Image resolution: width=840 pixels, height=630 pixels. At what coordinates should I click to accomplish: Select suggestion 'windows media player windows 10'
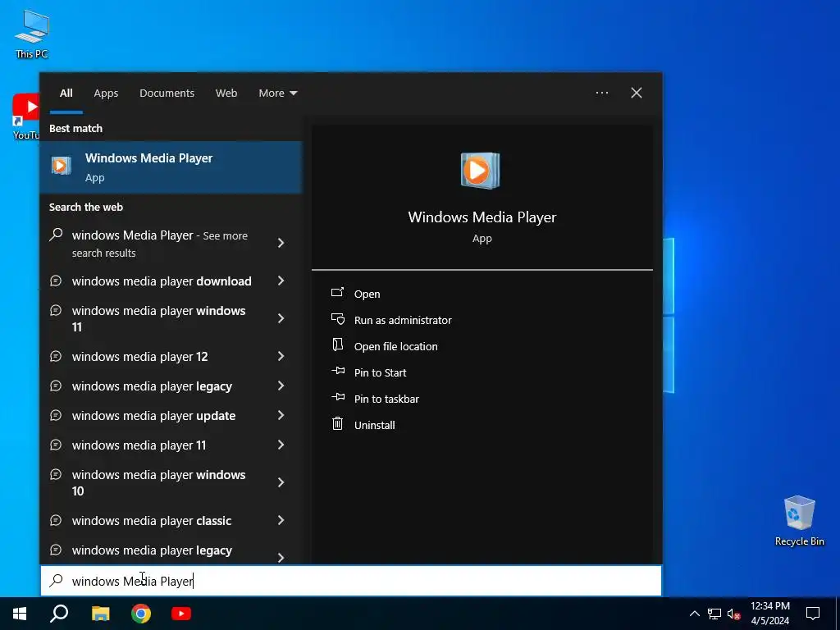158,482
